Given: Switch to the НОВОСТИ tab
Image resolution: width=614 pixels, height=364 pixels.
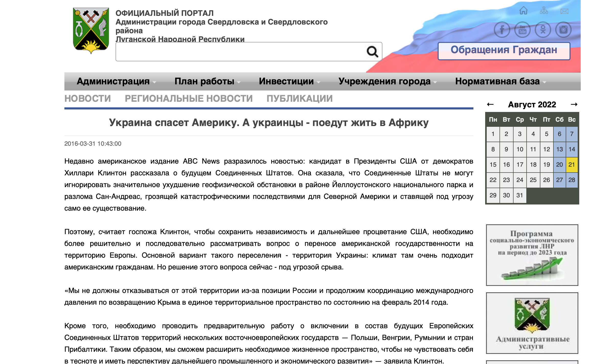Looking at the screenshot, I should pyautogui.click(x=88, y=98).
